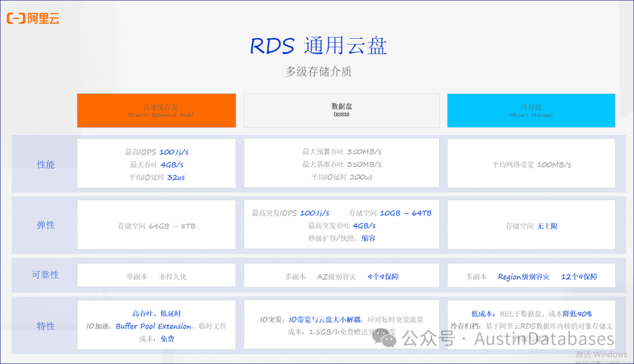Click the text 12个9保障

point(579,277)
